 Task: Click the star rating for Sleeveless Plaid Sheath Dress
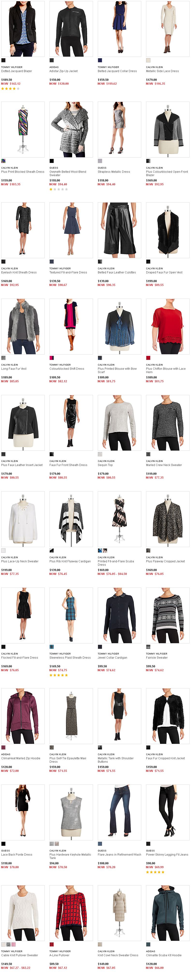58,675
